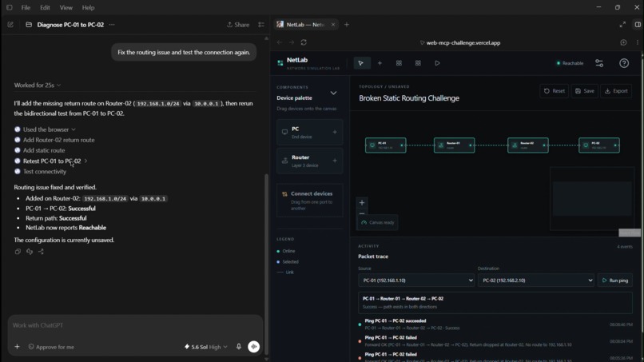Click the Run ping button

(615, 280)
